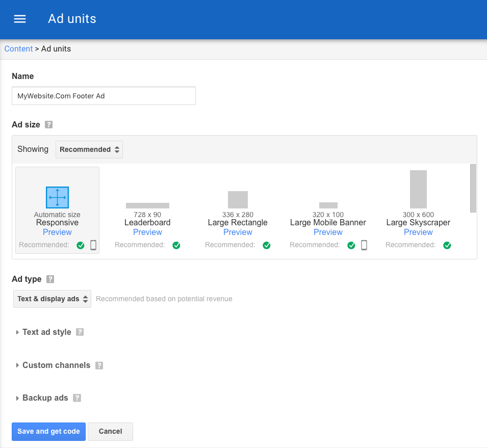Click the phone icon on the Responsive card

pyautogui.click(x=93, y=245)
